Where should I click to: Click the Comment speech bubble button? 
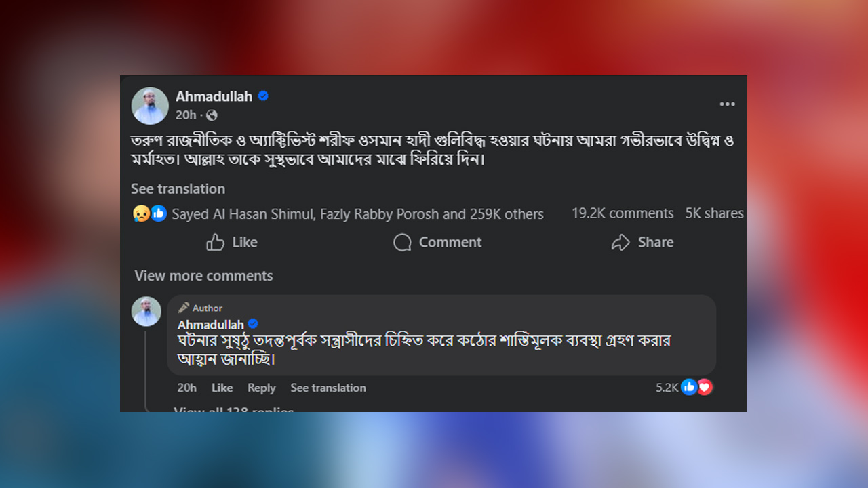pyautogui.click(x=437, y=242)
